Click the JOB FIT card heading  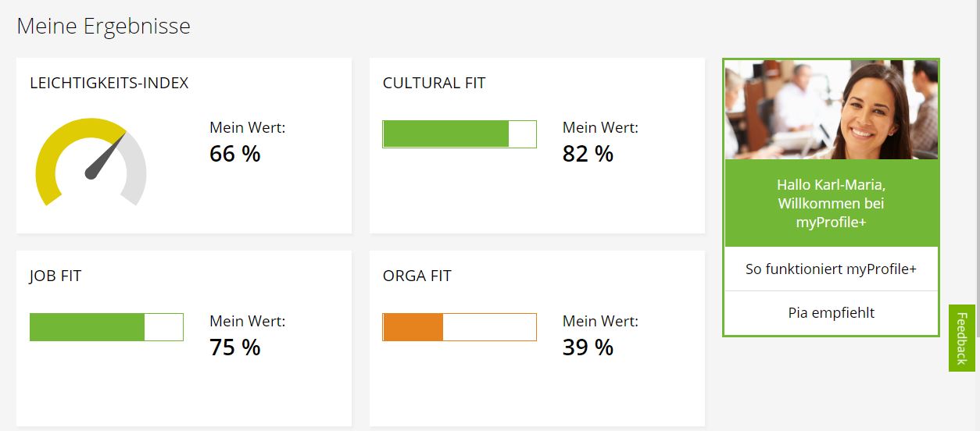pyautogui.click(x=55, y=276)
